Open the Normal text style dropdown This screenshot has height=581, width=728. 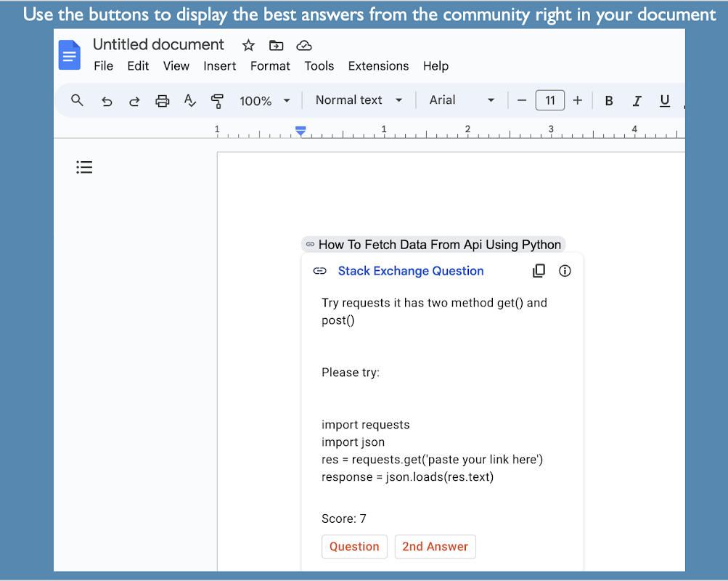pos(359,100)
